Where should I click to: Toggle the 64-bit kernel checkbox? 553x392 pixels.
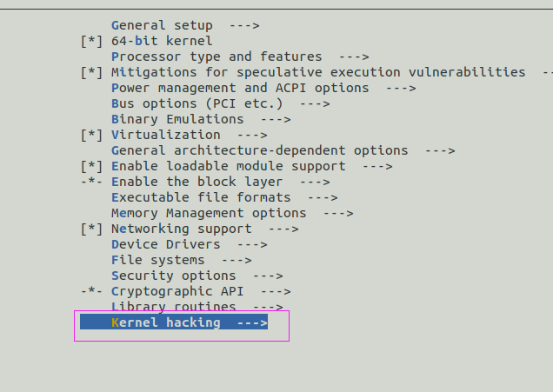[x=91, y=41]
